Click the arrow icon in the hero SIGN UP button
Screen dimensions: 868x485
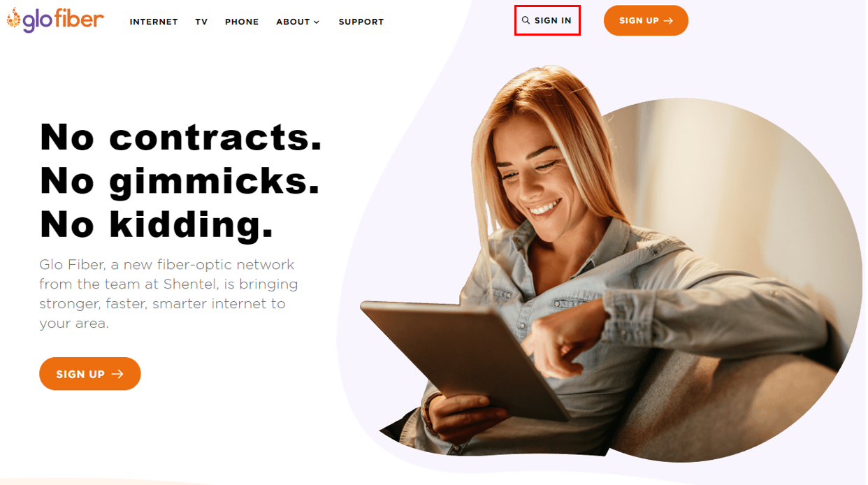[117, 375]
